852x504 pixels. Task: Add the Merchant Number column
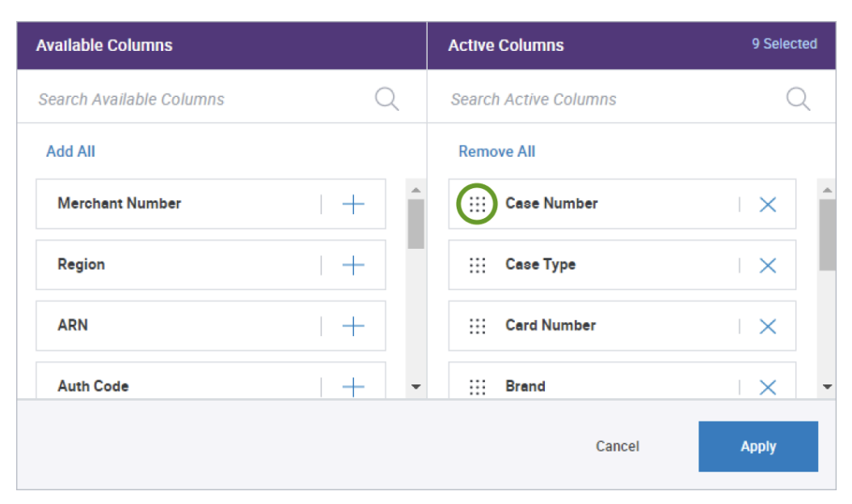pyautogui.click(x=353, y=204)
